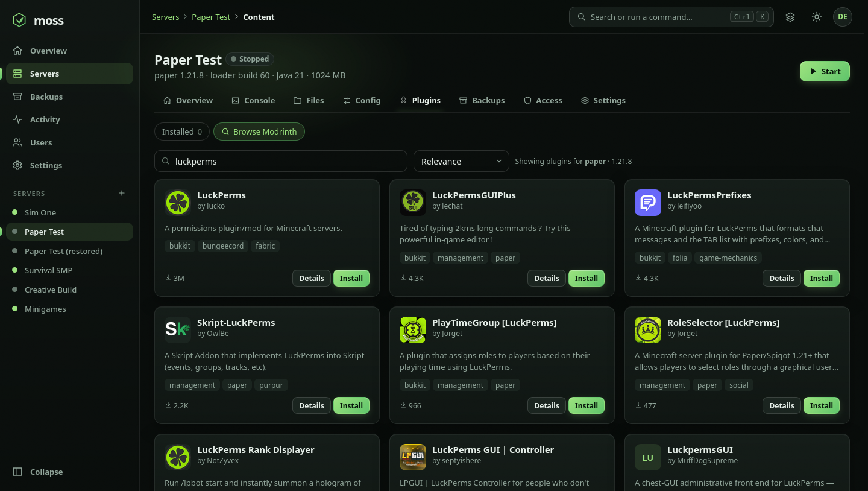The width and height of the screenshot is (868, 491).
Task: Click the plus icon next to SERVERS
Action: [122, 193]
